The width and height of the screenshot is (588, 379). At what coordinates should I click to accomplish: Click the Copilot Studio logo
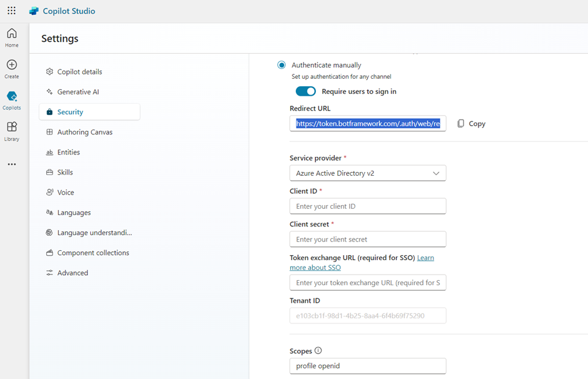34,11
